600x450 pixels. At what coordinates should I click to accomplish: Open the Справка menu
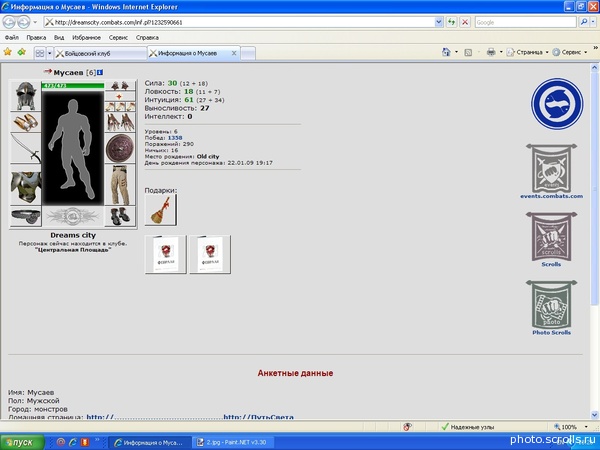147,38
